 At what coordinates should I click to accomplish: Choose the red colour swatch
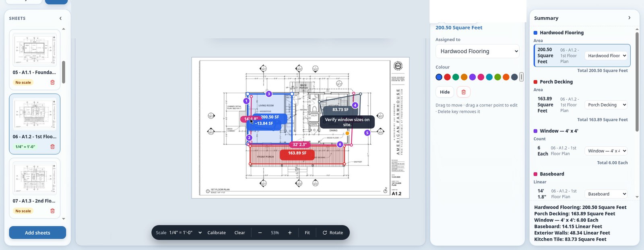[x=447, y=77]
